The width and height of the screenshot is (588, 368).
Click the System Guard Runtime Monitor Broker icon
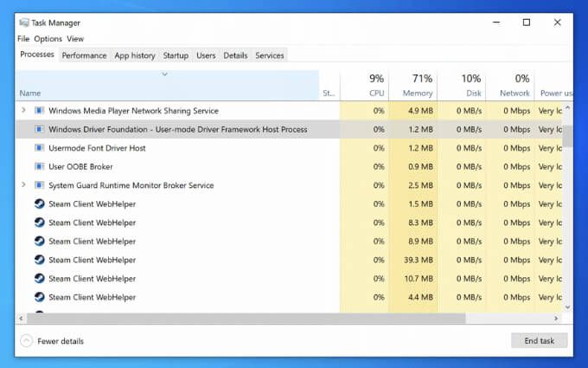click(39, 185)
